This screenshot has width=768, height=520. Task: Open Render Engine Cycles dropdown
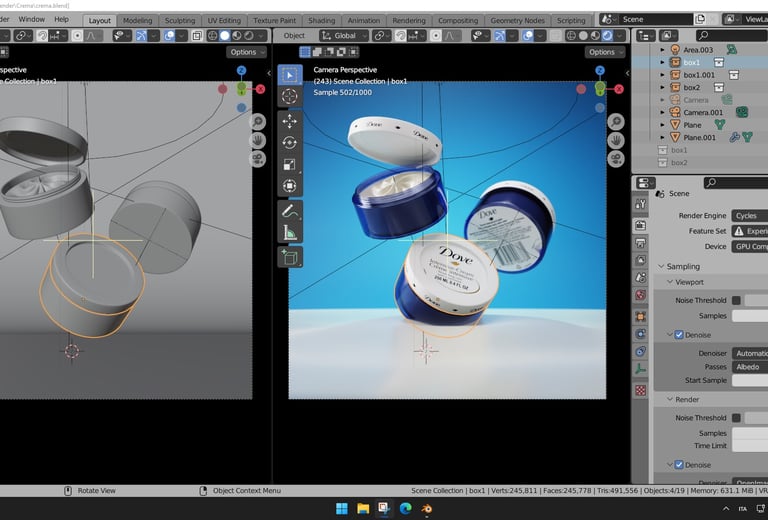pyautogui.click(x=750, y=216)
